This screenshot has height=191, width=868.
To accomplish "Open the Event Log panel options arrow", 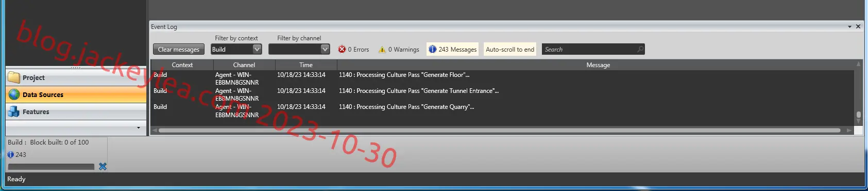I will click(x=849, y=26).
